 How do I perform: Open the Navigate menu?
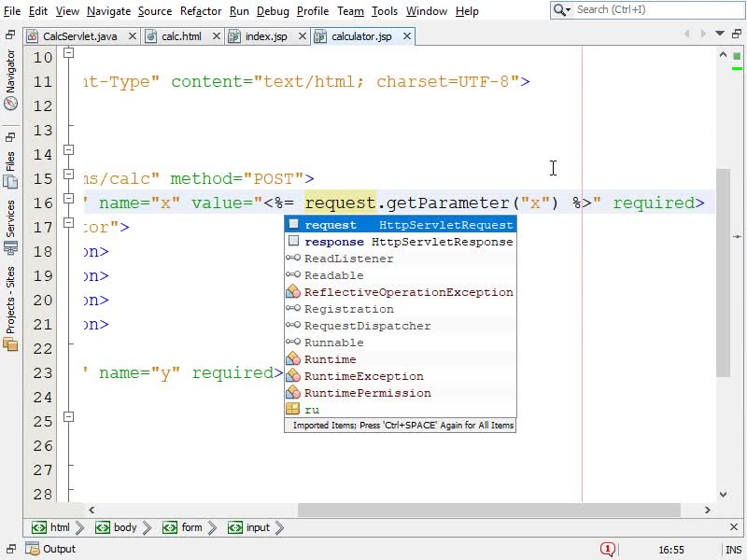108,11
